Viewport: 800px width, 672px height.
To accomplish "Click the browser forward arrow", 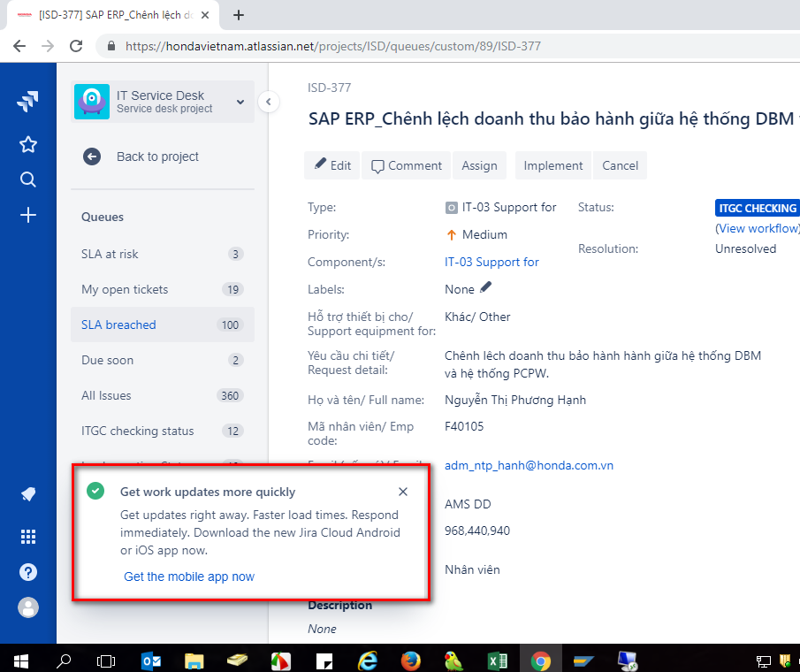I will [48, 47].
